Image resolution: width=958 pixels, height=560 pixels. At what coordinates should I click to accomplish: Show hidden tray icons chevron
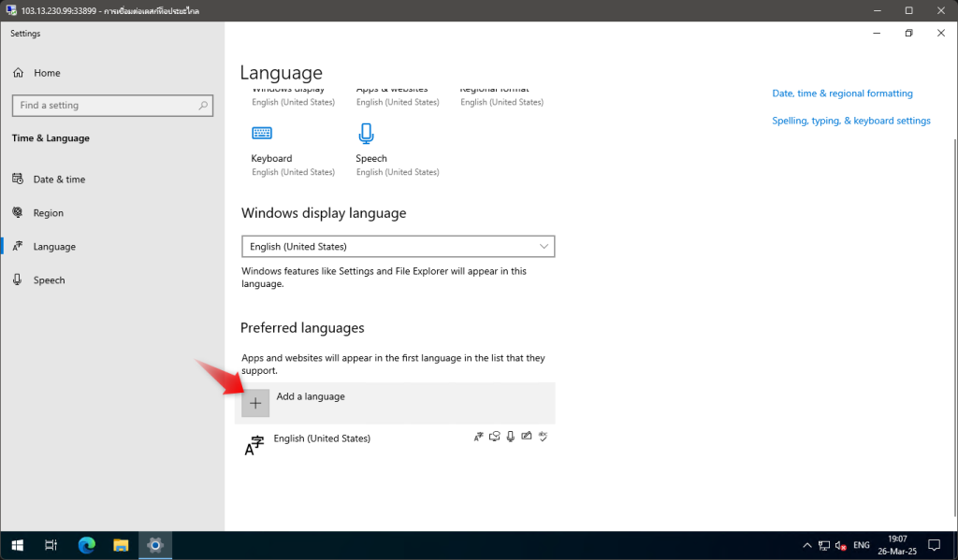(x=807, y=545)
